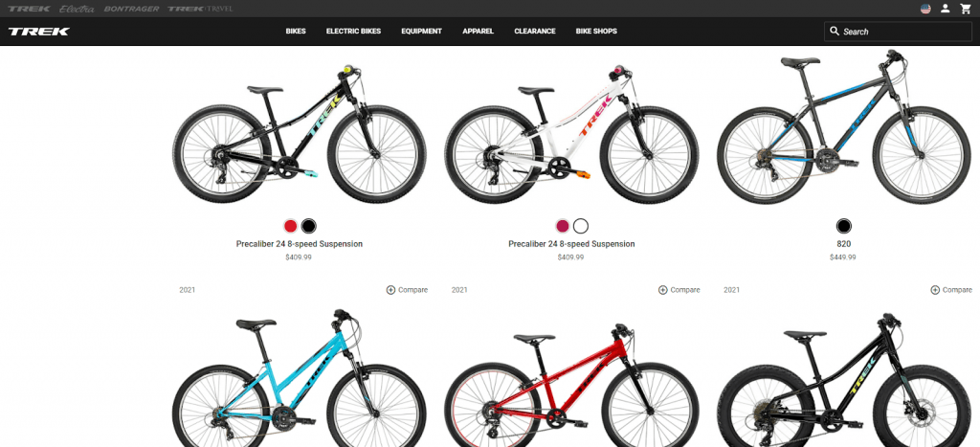Open the shopping cart icon

(x=965, y=9)
